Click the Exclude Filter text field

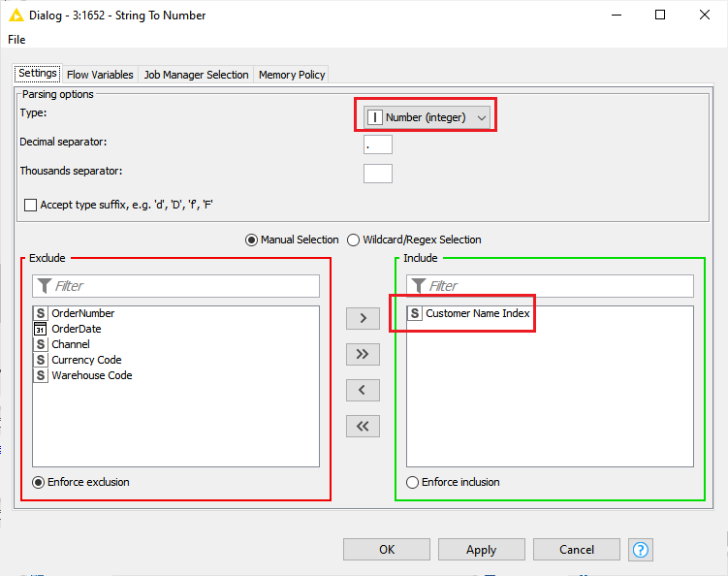[175, 286]
